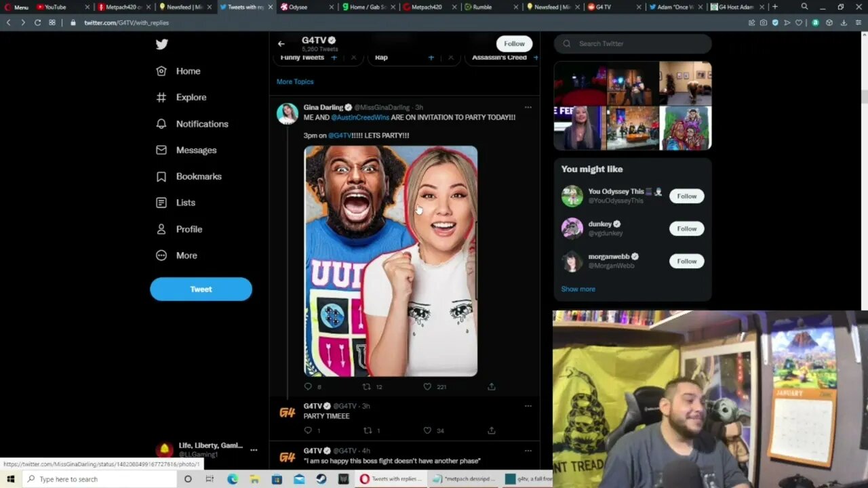This screenshot has width=868, height=488.
Task: Click the browser address bar URL
Action: [x=126, y=22]
